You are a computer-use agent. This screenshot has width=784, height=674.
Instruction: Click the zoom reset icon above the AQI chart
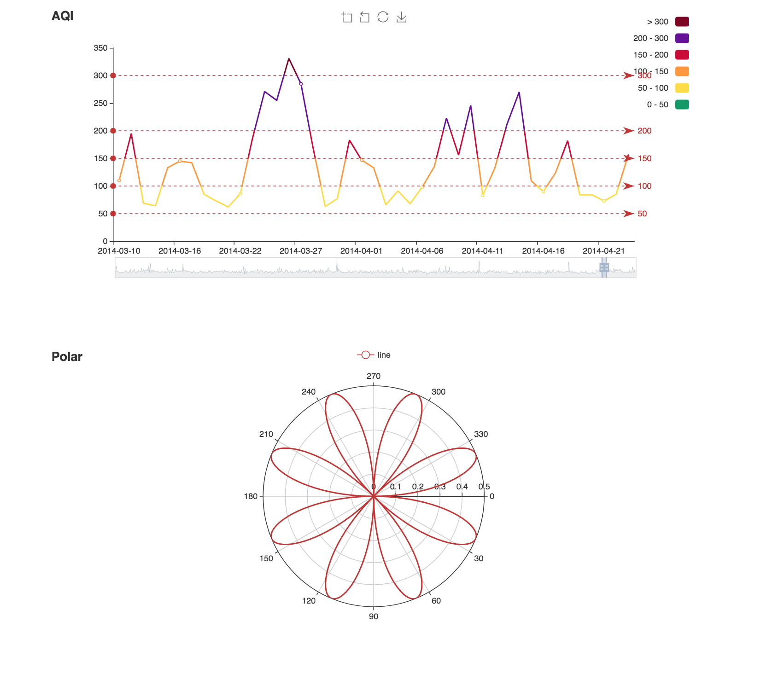[364, 17]
